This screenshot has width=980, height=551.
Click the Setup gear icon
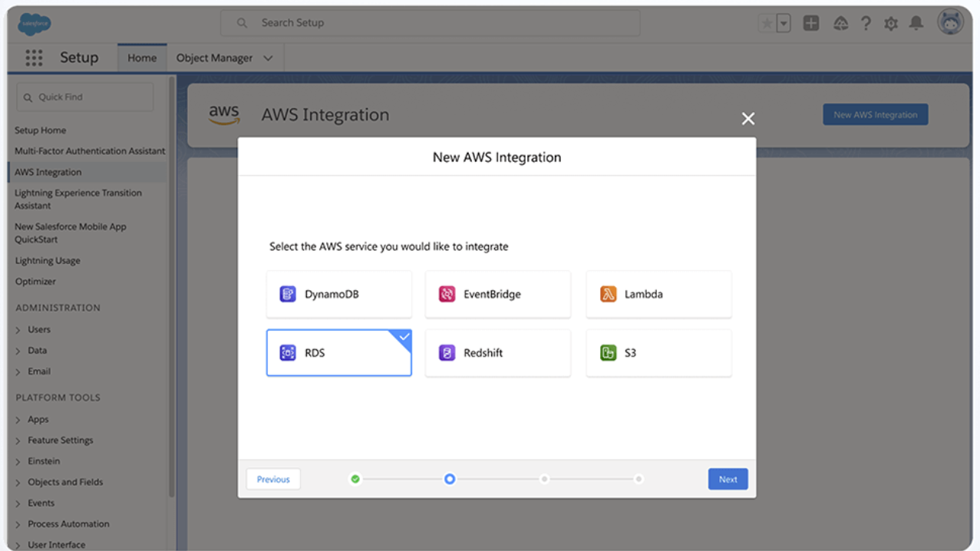coord(891,23)
